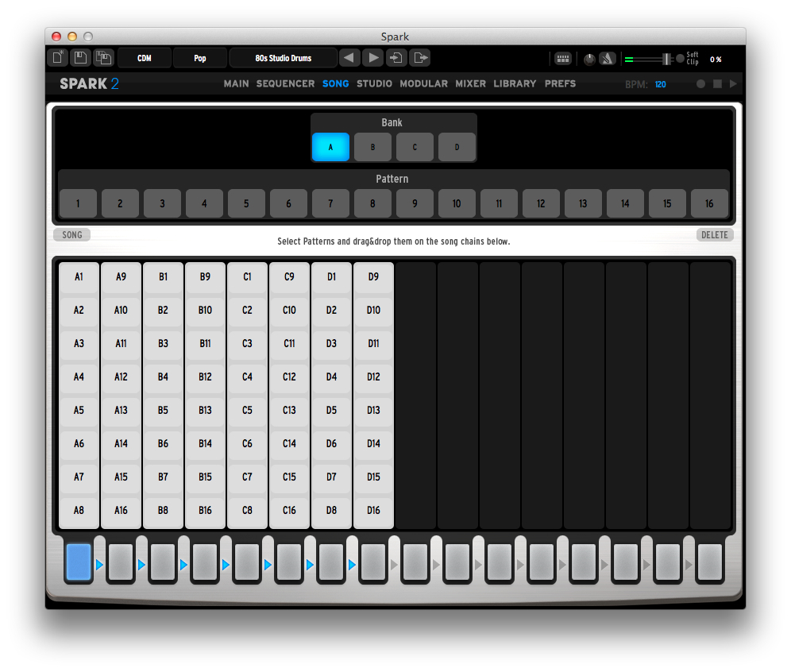The height and width of the screenshot is (672, 791).
Task: Select Pattern 10
Action: click(457, 204)
